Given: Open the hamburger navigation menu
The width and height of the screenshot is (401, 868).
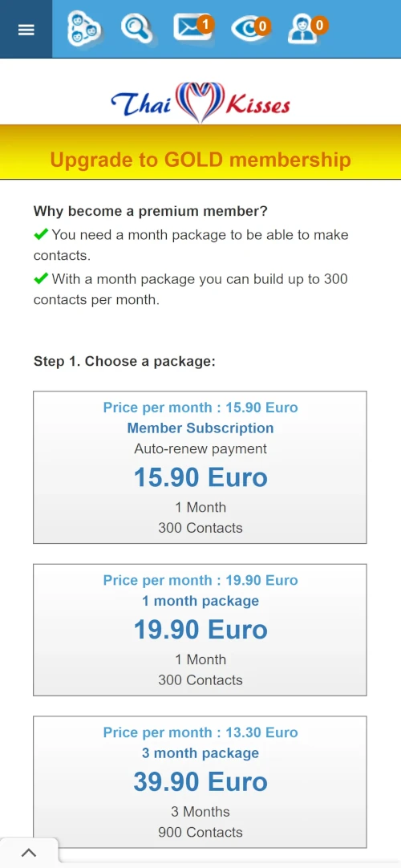Looking at the screenshot, I should click(26, 30).
